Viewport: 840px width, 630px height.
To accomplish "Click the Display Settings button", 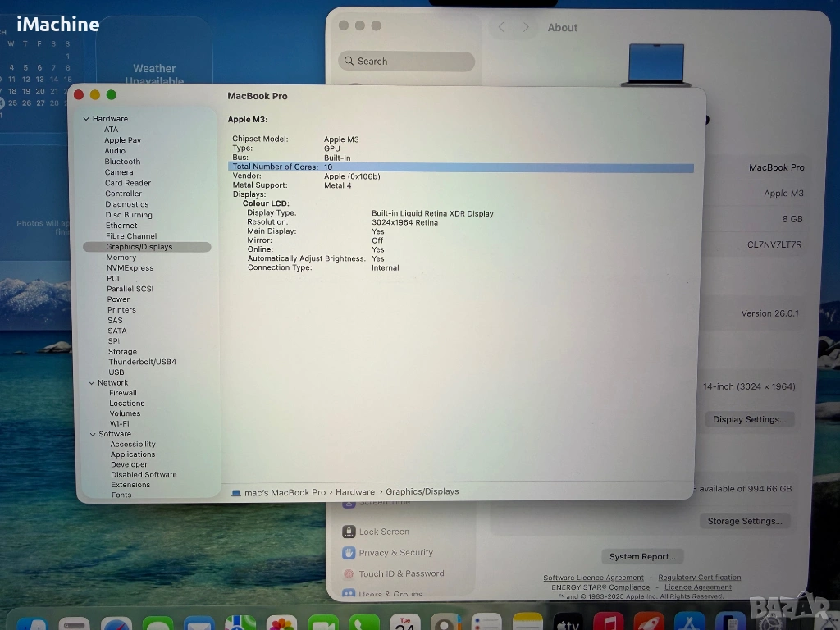I will [749, 419].
